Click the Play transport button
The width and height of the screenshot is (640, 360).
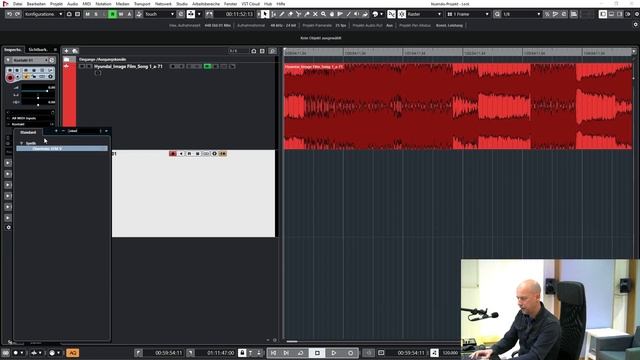pyautogui.click(x=334, y=353)
